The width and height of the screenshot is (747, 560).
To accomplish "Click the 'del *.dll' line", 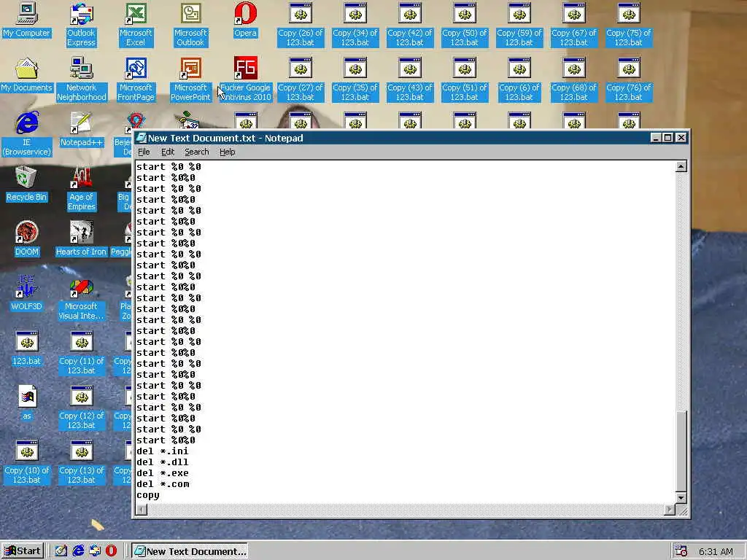I will click(x=163, y=462).
